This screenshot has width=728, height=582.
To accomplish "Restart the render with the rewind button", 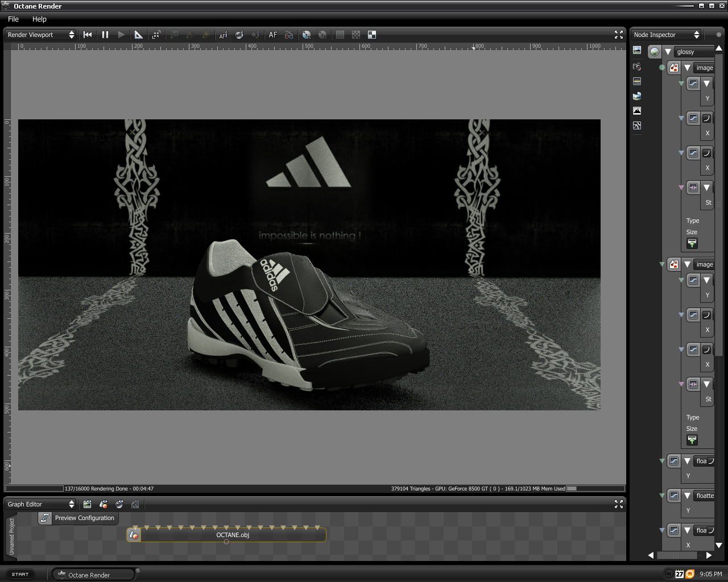I will coord(88,35).
